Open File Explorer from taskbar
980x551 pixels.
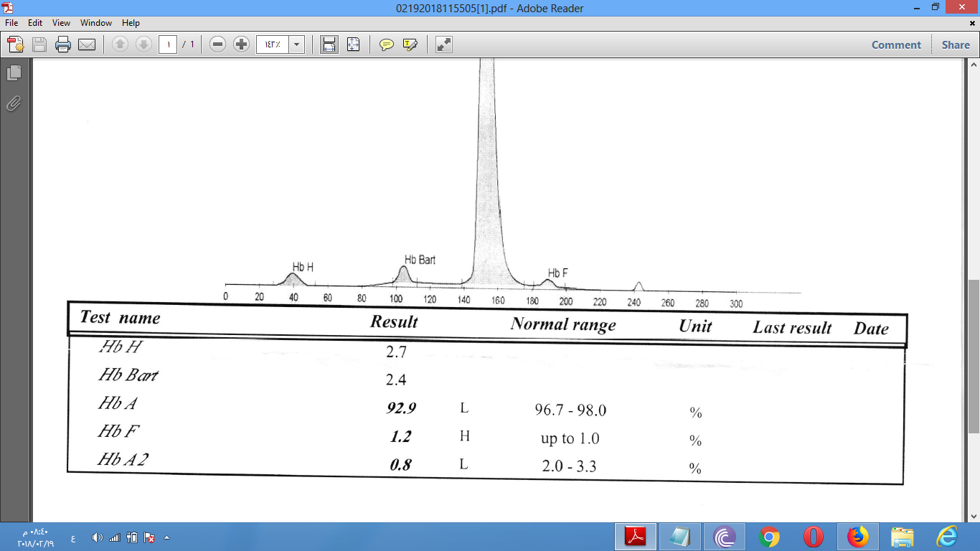[x=903, y=537]
